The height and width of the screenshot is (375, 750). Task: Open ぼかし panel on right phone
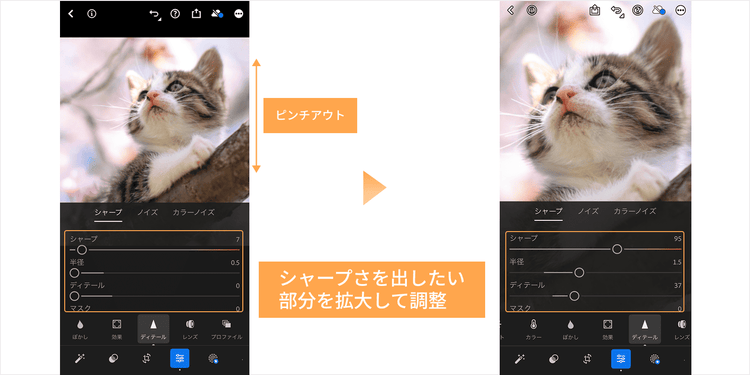point(571,329)
